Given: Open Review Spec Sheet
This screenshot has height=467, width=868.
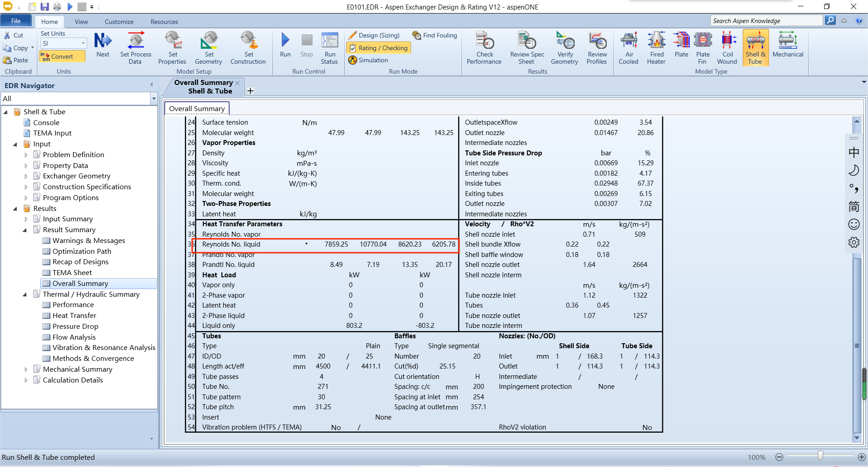Looking at the screenshot, I should point(527,48).
